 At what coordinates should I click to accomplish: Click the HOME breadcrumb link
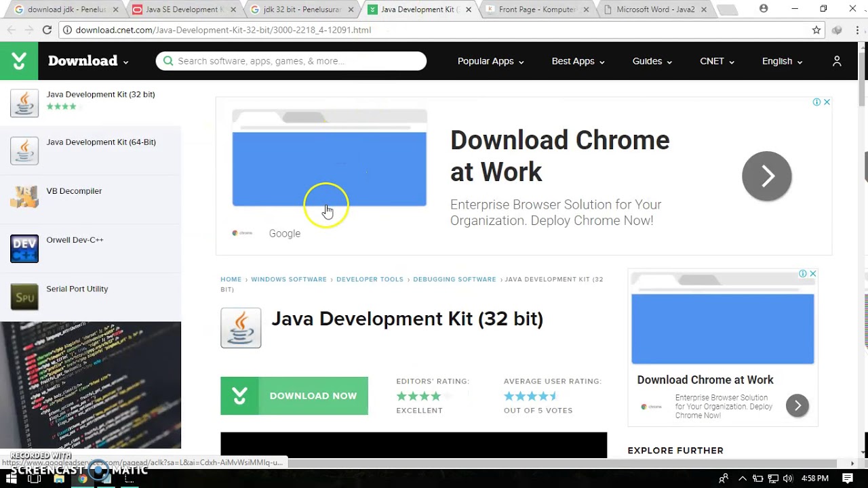[231, 279]
